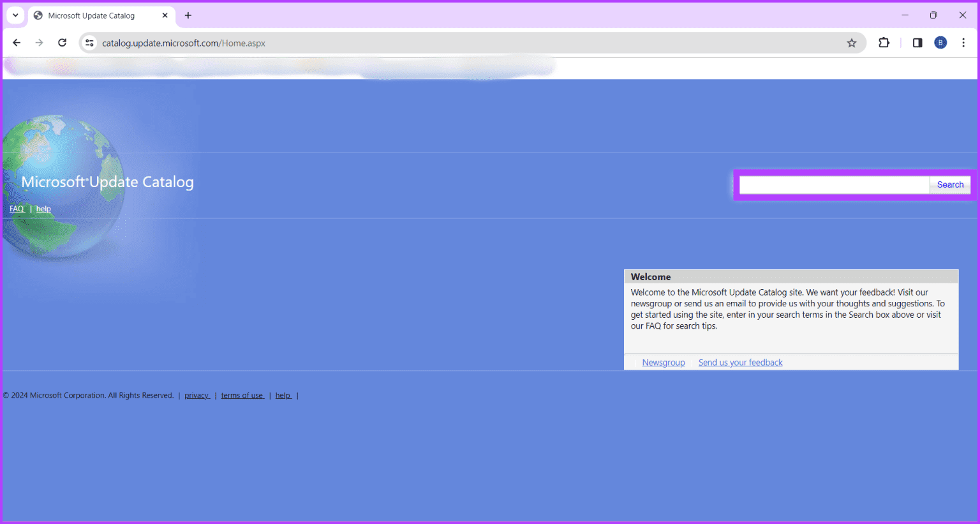Open a new tab with the plus icon
Screen dimensions: 980x524
point(188,15)
